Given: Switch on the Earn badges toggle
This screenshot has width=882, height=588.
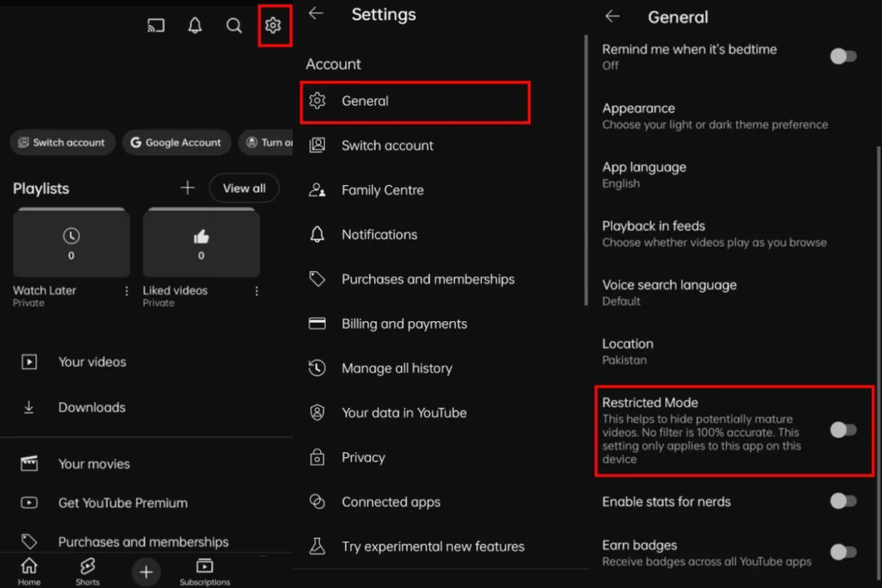Looking at the screenshot, I should click(x=843, y=552).
